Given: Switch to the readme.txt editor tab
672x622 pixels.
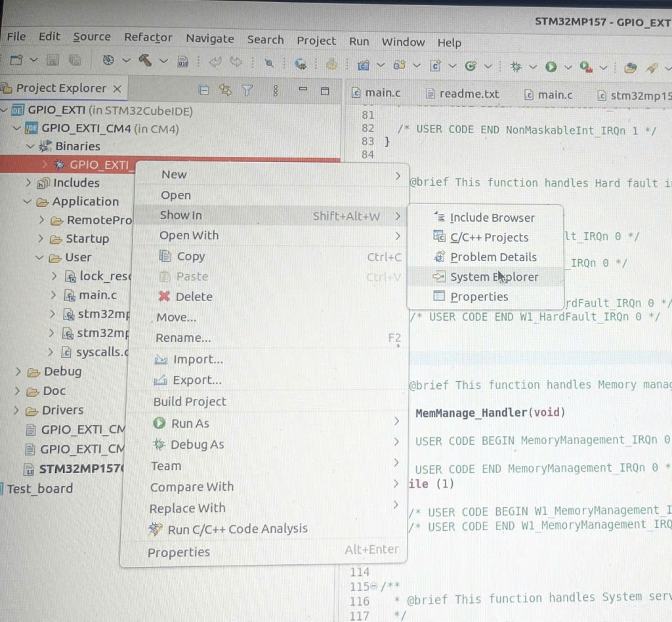Looking at the screenshot, I should click(x=469, y=94).
